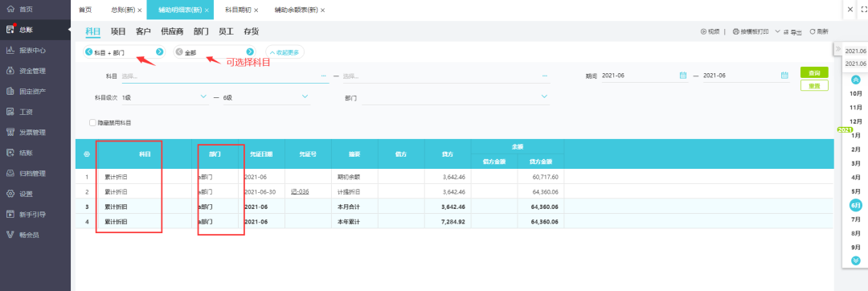Toggle fullscreen mode icon
The image size is (868, 291).
click(x=863, y=10)
